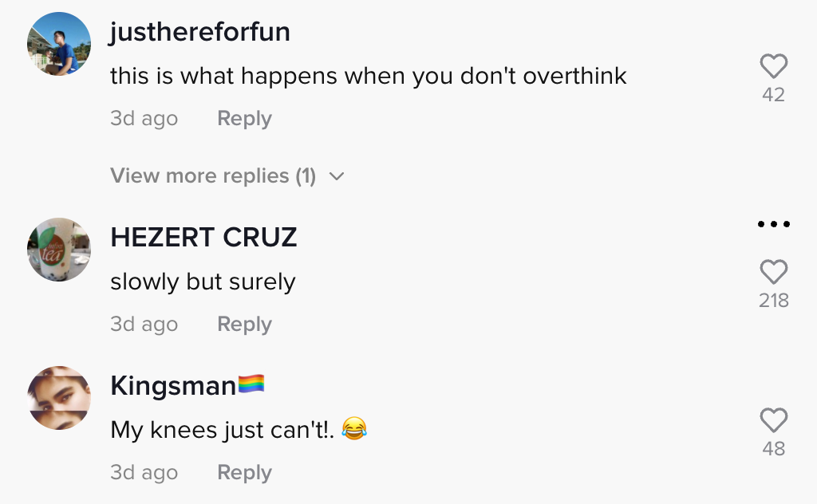Click the 48 likes count
817x504 pixels.
[773, 449]
